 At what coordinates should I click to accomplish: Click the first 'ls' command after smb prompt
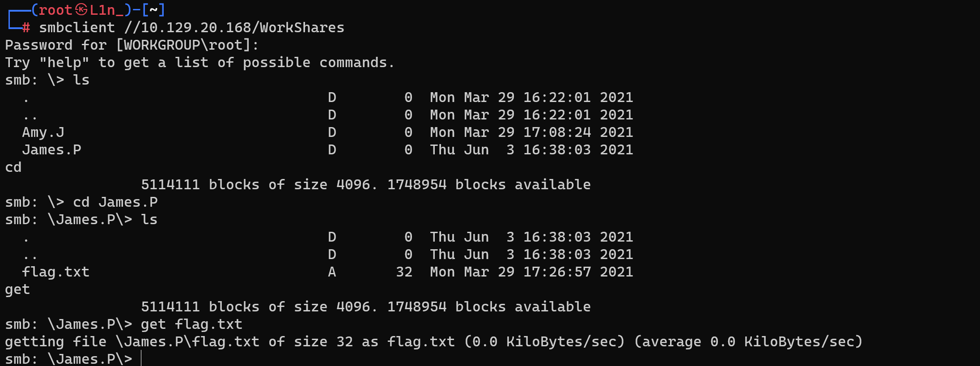click(81, 80)
